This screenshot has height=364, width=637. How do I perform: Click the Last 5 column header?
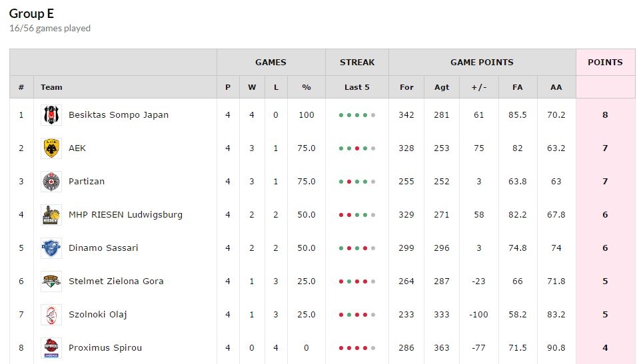tap(357, 87)
